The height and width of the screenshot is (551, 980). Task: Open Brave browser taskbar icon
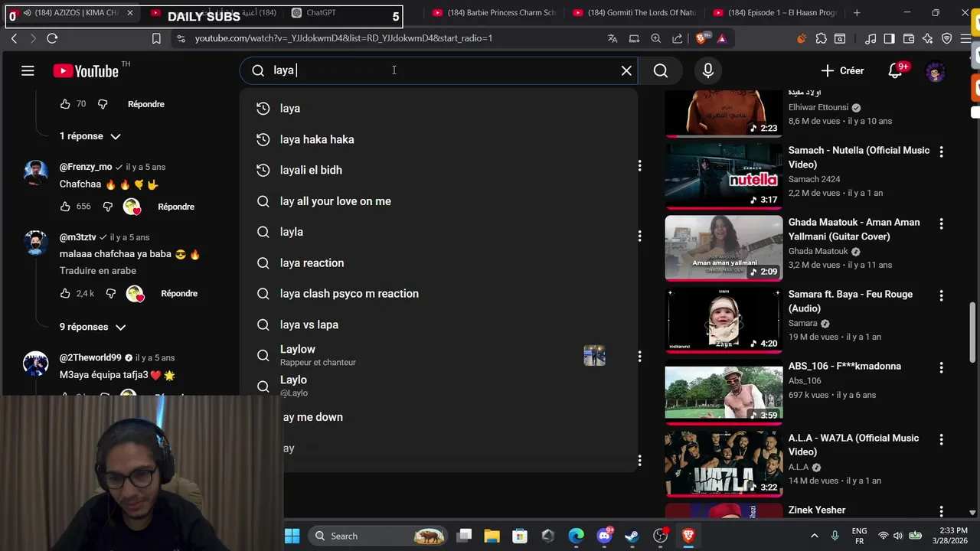(688, 536)
